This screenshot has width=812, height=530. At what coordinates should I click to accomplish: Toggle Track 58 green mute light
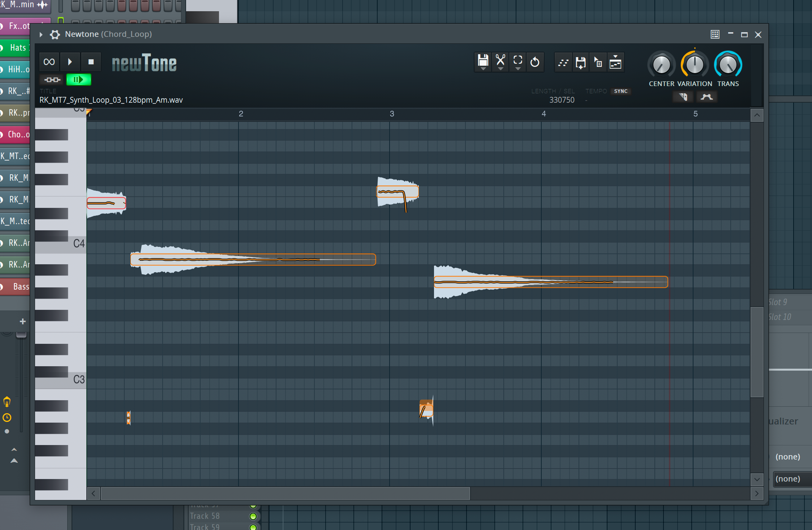[x=253, y=516]
